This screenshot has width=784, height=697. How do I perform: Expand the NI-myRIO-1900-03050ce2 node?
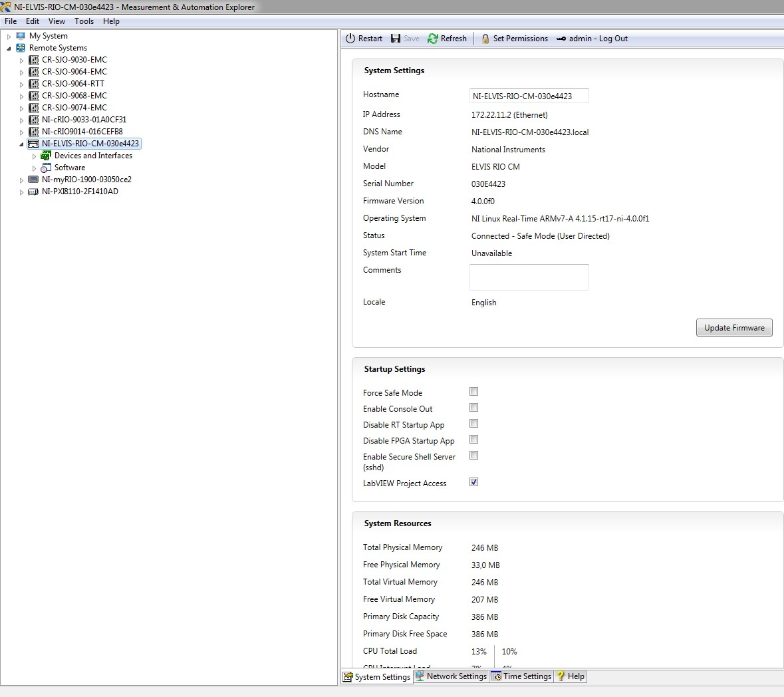click(x=21, y=180)
